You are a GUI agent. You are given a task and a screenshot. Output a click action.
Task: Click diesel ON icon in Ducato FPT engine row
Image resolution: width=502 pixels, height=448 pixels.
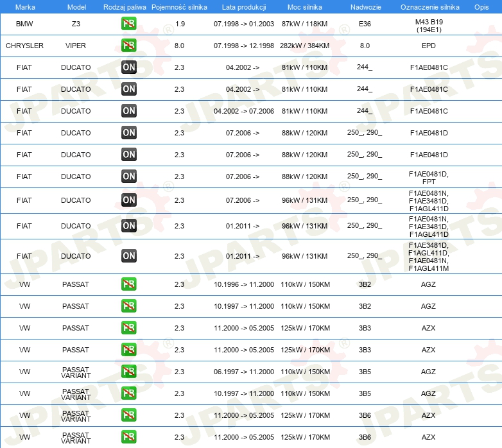[x=128, y=176]
